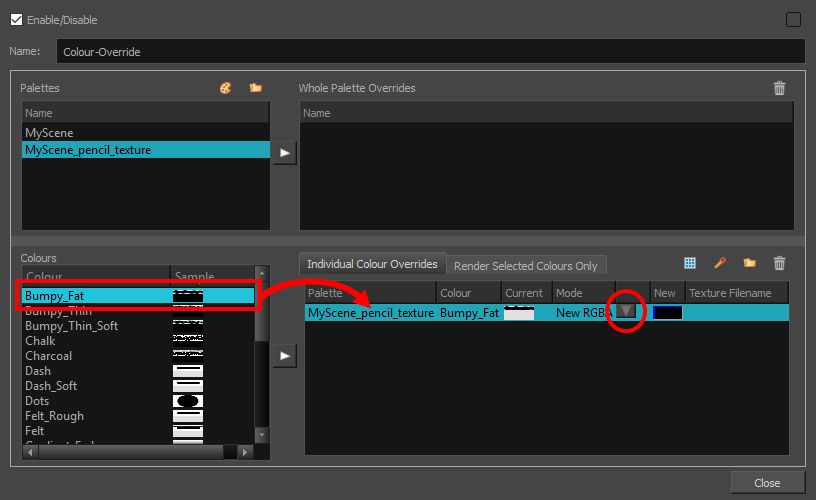Open the Individual Colour Overrides tab
Viewport: 816px width, 500px height.
[372, 264]
